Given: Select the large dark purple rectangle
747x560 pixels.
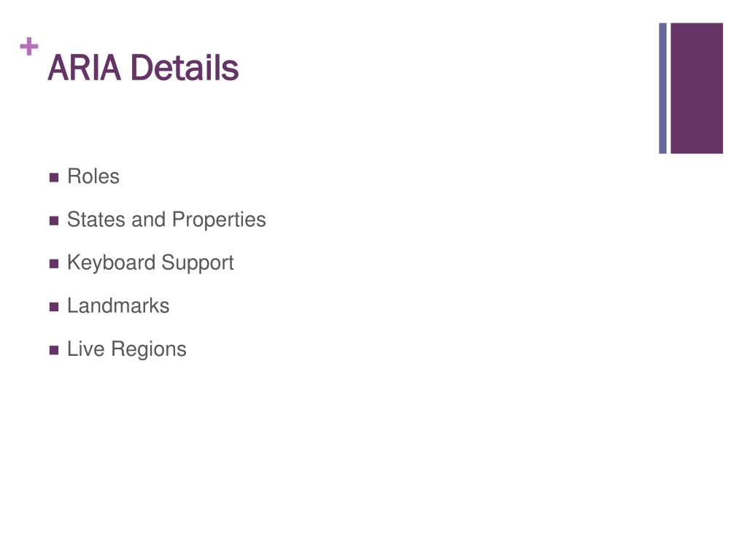Looking at the screenshot, I should pos(697,88).
